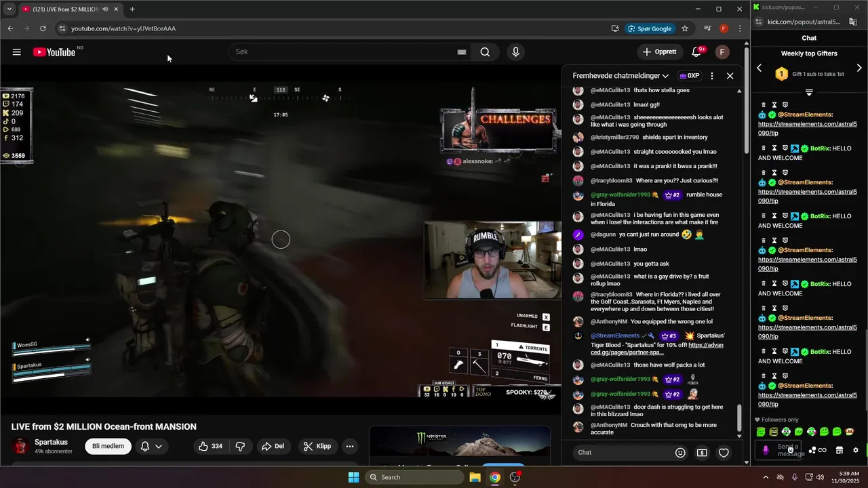Open the 0XP crown points badge
The height and width of the screenshot is (488, 868).
689,76
